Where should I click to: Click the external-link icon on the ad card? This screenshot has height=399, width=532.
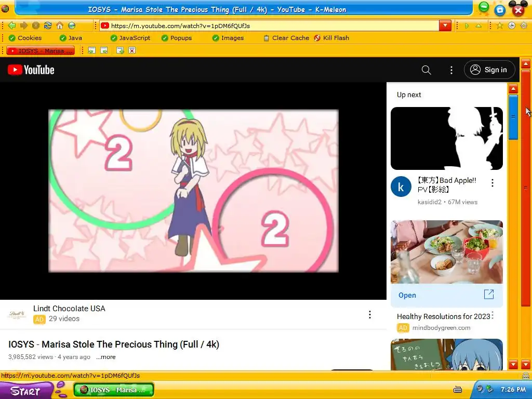(x=488, y=295)
